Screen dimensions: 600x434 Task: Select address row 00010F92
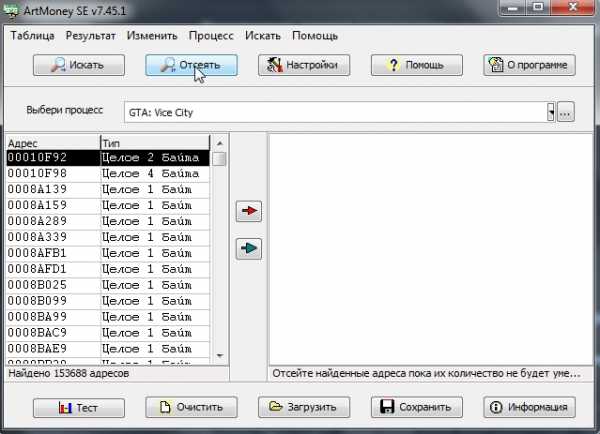tap(108, 158)
